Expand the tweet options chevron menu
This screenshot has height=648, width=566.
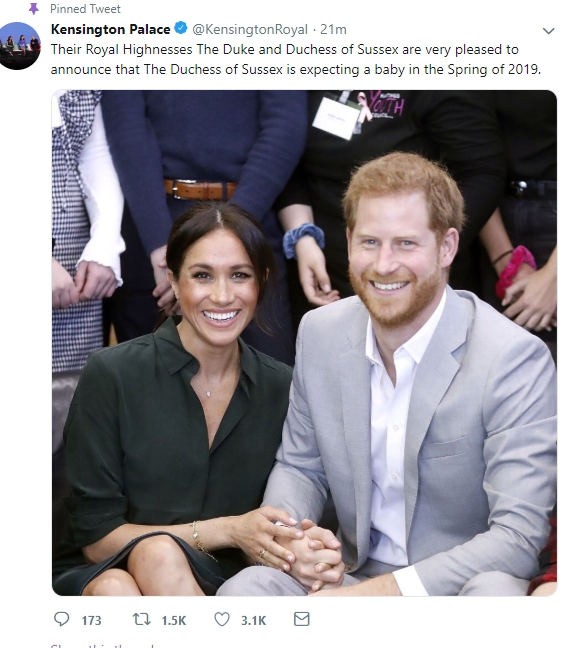pos(548,31)
